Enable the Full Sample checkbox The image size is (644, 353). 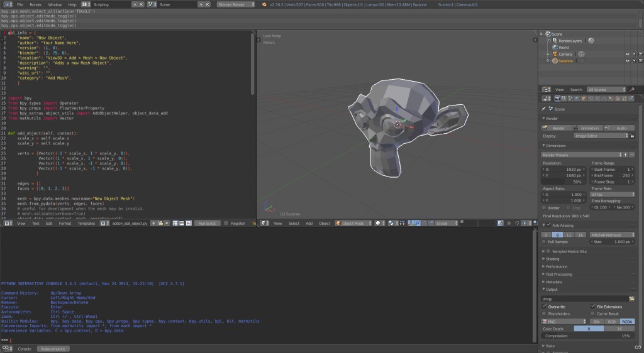point(545,241)
